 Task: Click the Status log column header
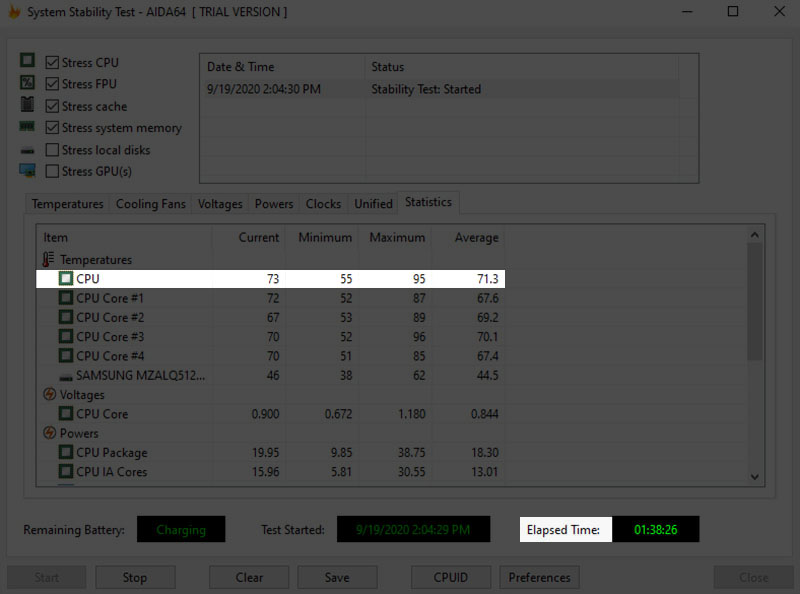(522, 67)
